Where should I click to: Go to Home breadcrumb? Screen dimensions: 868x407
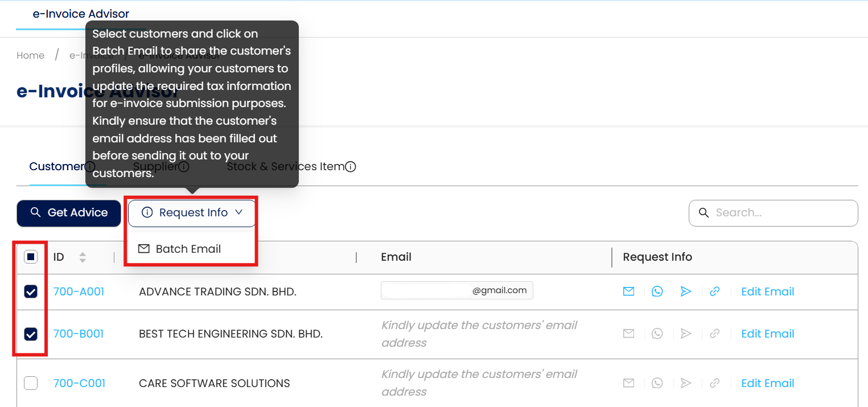tap(30, 55)
